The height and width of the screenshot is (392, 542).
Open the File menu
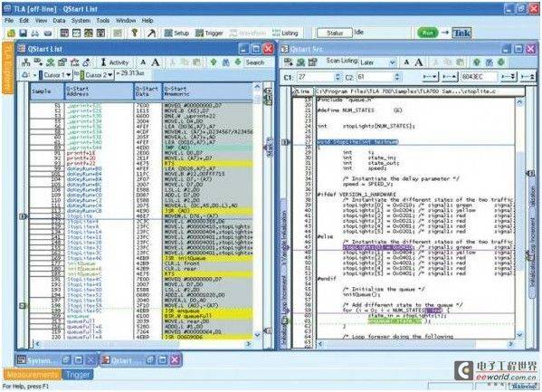pos(9,21)
